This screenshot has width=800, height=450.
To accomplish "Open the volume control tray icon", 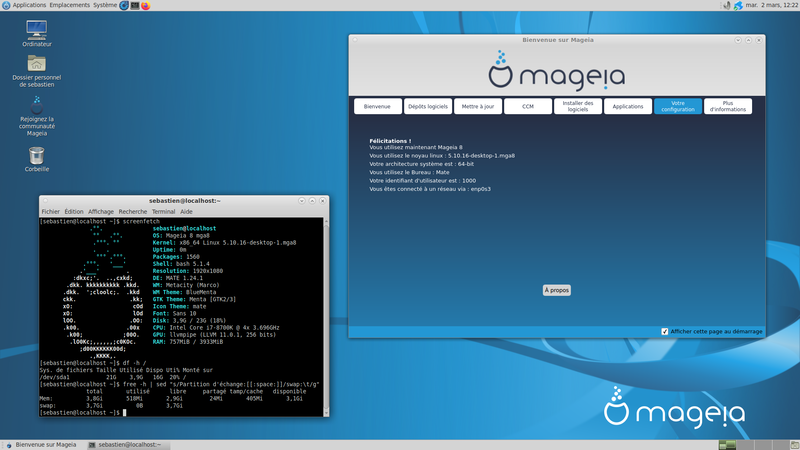I will (727, 5).
